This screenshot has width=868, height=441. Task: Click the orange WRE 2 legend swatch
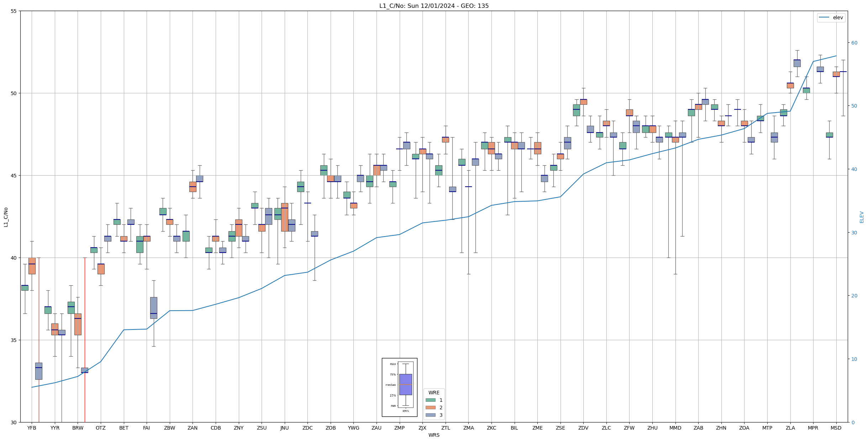(430, 408)
